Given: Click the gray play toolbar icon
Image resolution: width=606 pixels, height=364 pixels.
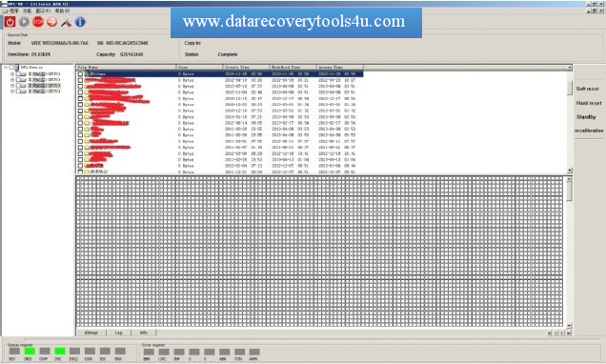Looking at the screenshot, I should click(25, 22).
